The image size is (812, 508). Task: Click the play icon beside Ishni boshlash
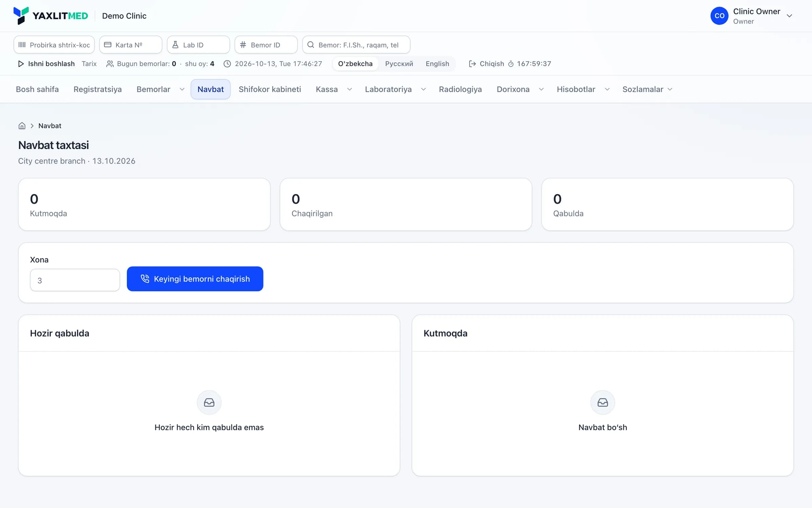[21, 64]
